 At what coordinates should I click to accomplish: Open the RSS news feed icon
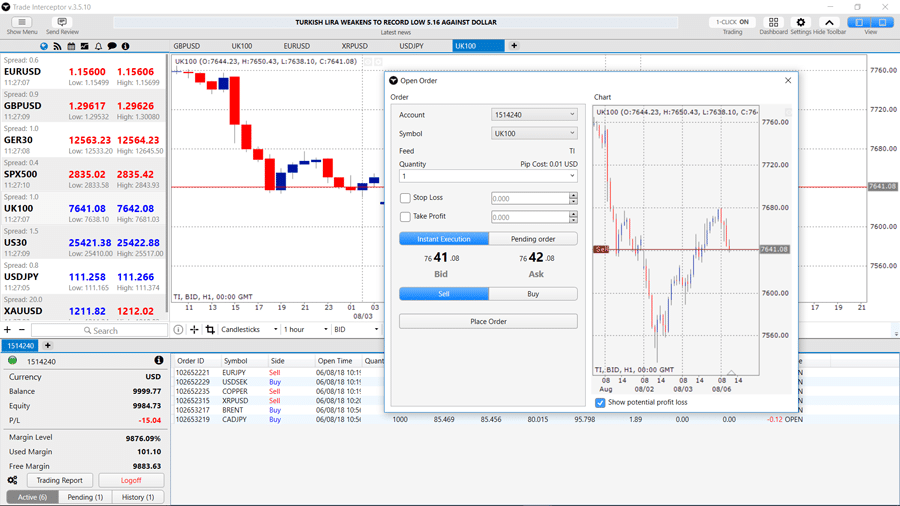click(57, 46)
